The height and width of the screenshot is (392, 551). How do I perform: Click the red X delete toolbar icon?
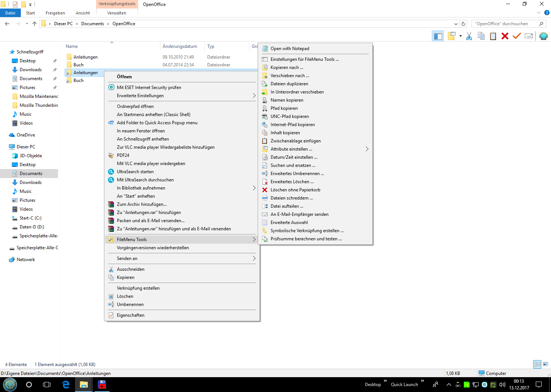[x=505, y=36]
